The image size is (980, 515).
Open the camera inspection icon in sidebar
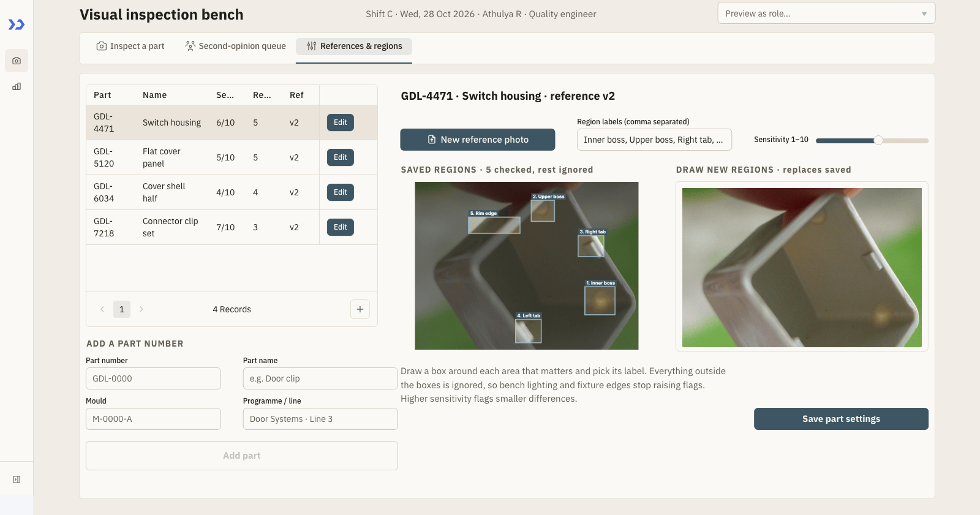[x=17, y=61]
